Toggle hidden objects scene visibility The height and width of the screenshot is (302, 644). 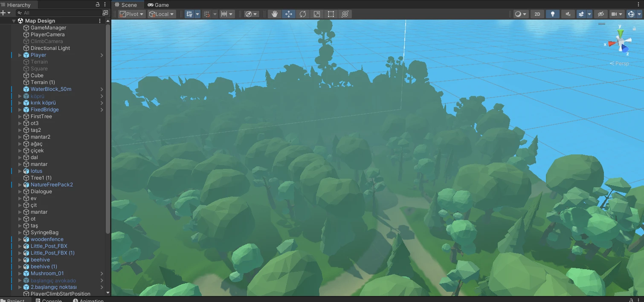click(x=601, y=14)
